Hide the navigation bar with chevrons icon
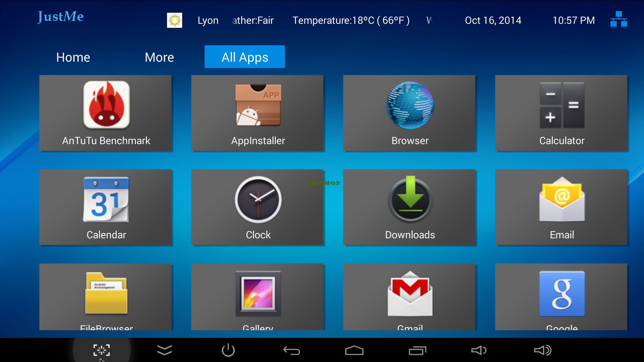 [164, 350]
